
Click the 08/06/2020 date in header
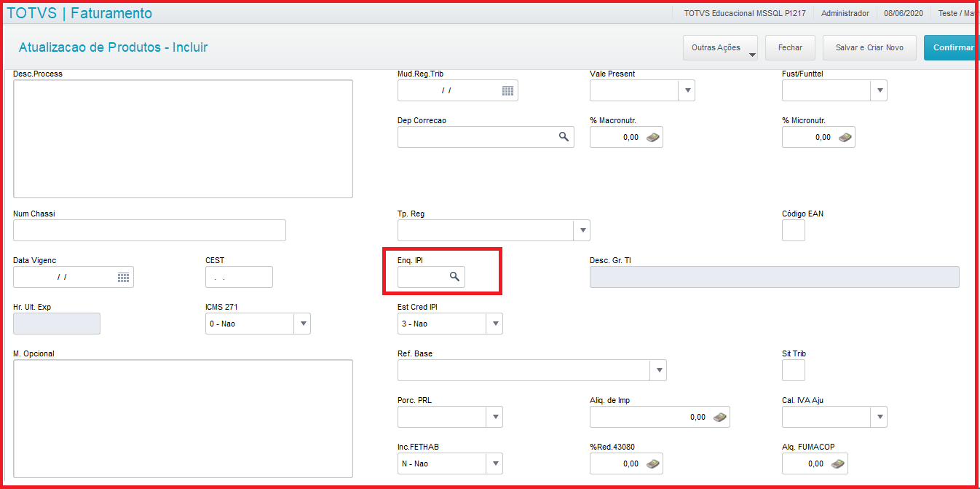903,13
